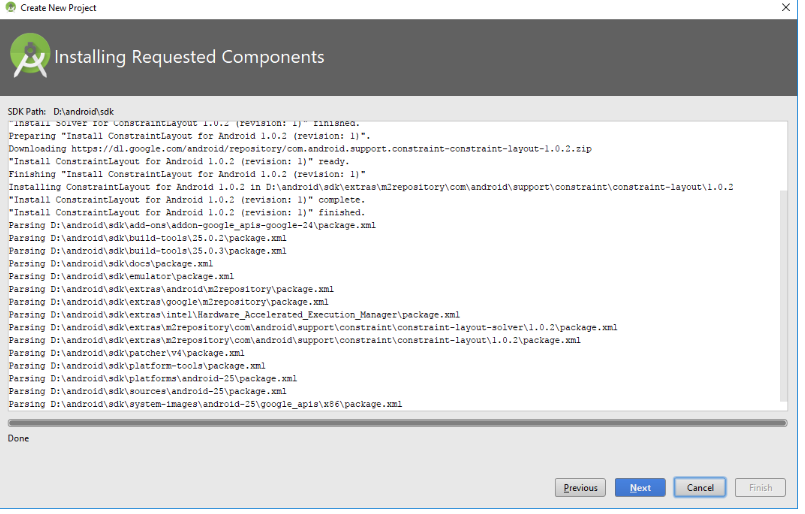This screenshot has width=805, height=514.
Task: Click the SDK Path value D:\android\sdk
Action: [84, 111]
